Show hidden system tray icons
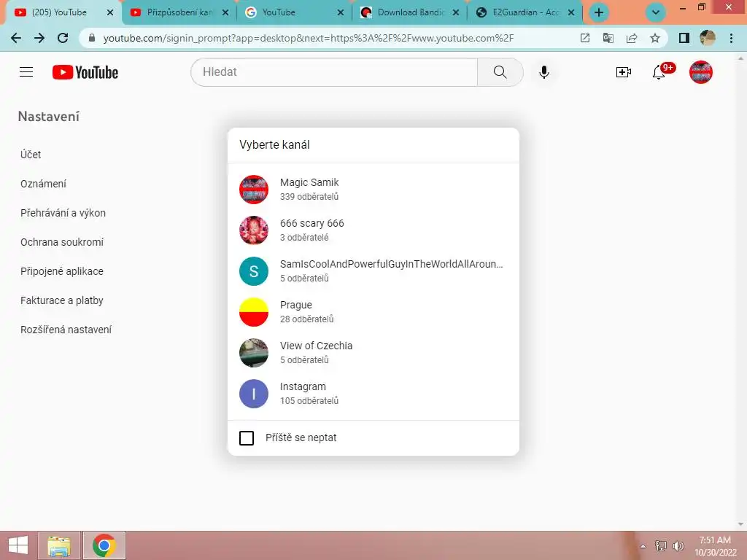 pyautogui.click(x=643, y=546)
